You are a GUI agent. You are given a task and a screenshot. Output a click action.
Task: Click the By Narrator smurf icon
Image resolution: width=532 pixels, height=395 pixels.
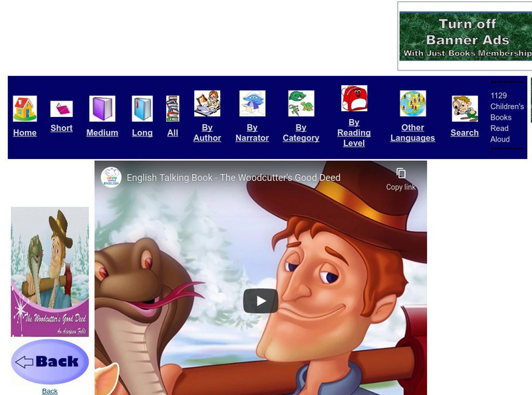(253, 104)
